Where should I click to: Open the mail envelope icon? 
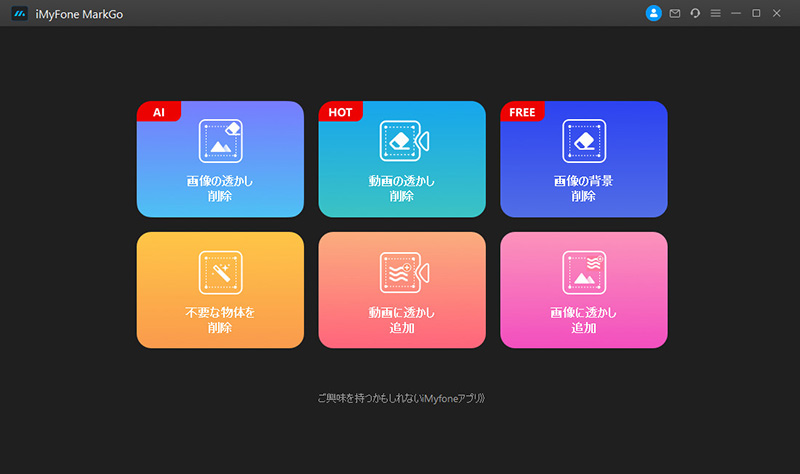[674, 14]
